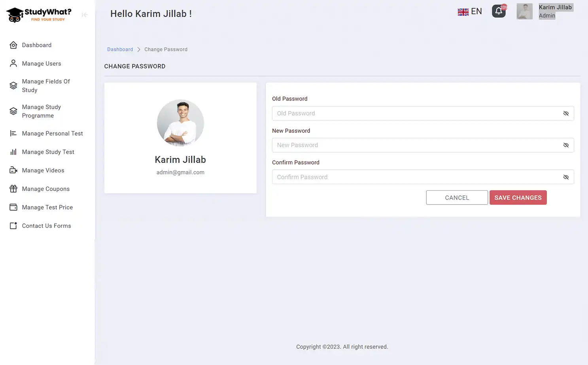Image resolution: width=588 pixels, height=365 pixels.
Task: Open the notifications bell
Action: (499, 11)
